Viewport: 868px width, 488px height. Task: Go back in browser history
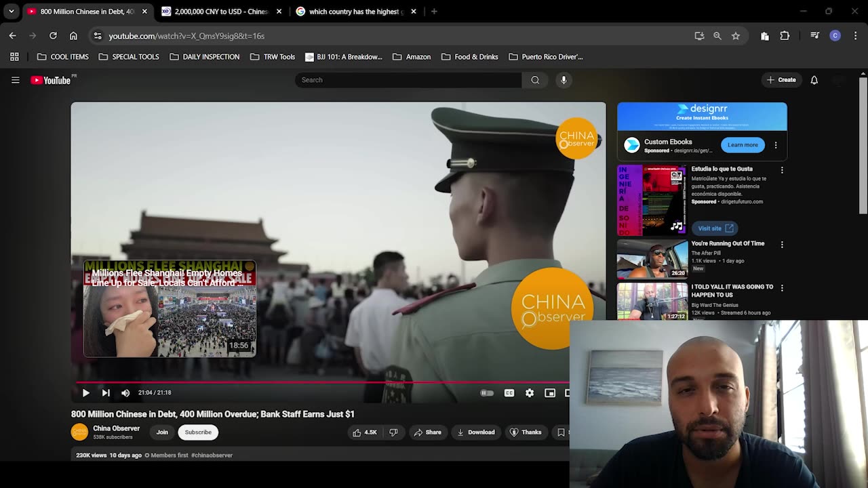(x=13, y=36)
